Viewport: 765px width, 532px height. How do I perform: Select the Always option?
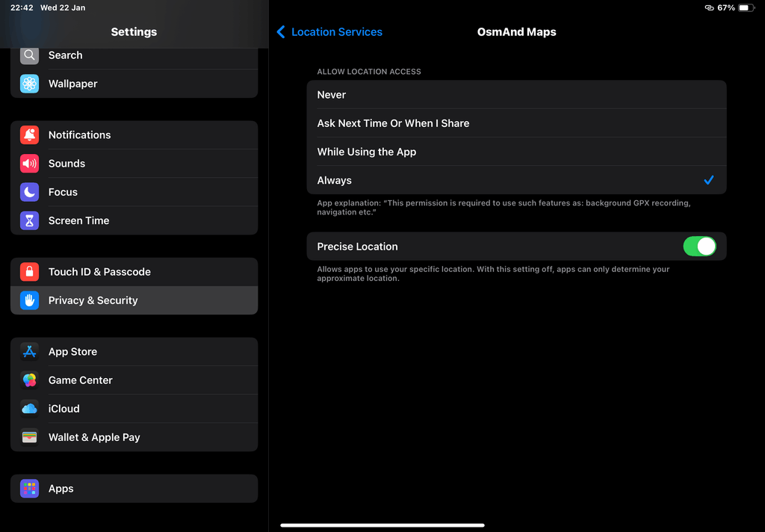pos(516,180)
